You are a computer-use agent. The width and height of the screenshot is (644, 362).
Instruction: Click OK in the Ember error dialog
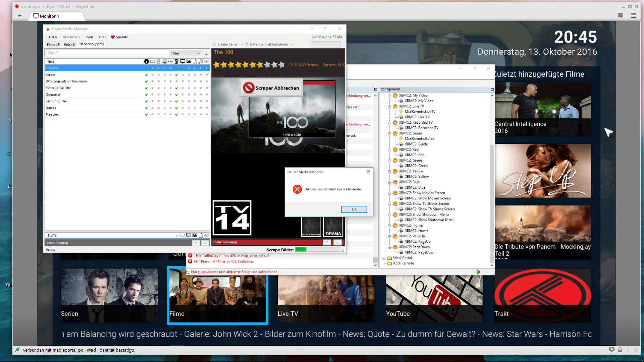tap(354, 209)
